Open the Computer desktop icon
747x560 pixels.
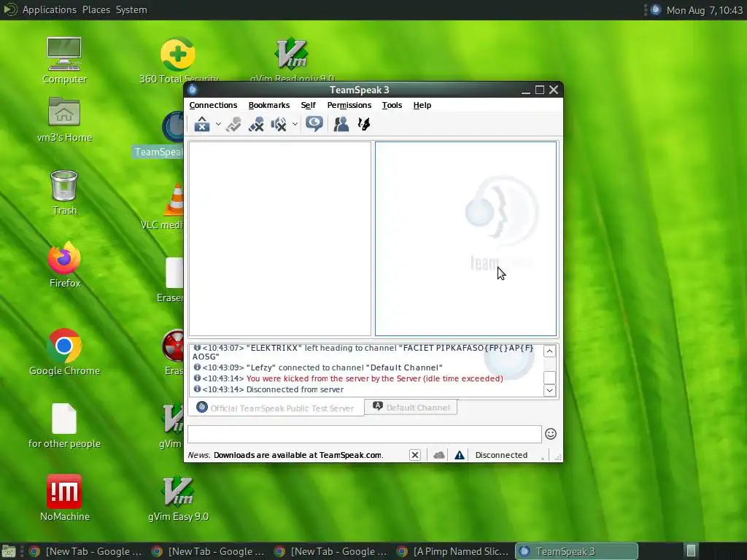[x=64, y=61]
